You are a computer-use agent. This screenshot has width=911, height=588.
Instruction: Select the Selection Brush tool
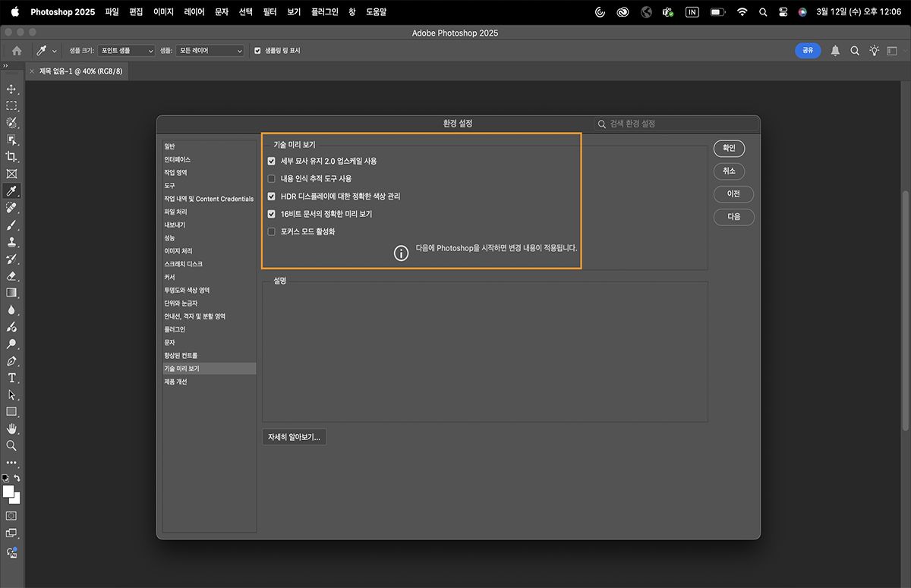11,123
